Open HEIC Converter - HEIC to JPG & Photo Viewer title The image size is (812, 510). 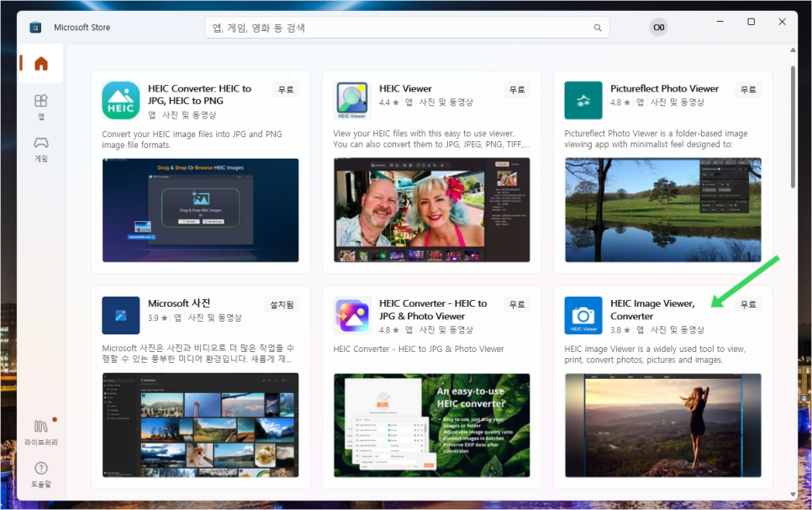point(433,310)
